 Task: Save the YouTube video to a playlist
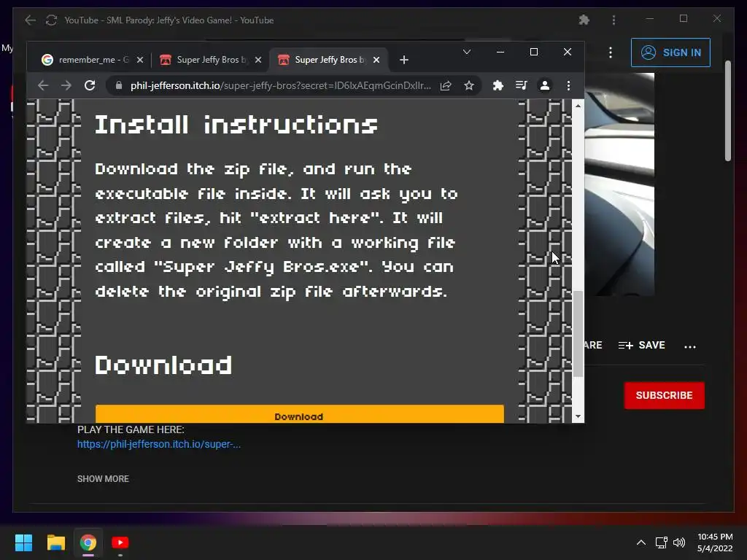(x=641, y=345)
